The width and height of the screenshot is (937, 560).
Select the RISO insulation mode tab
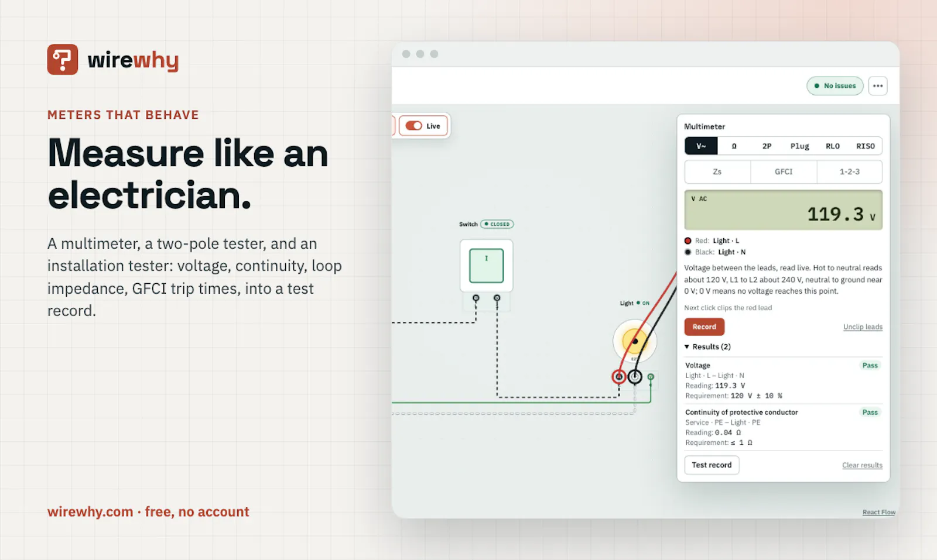[866, 146]
